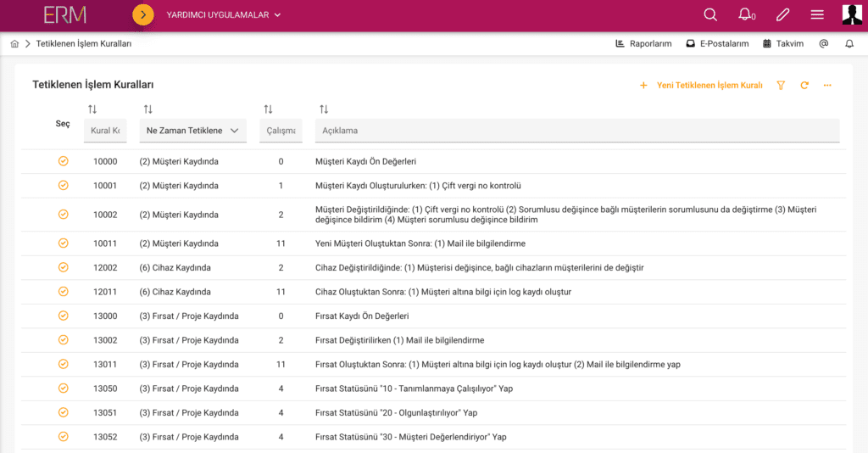The width and height of the screenshot is (868, 453).
Task: Open the Ne Zaman Tetiklenecek filter dropdown
Action: tap(192, 131)
